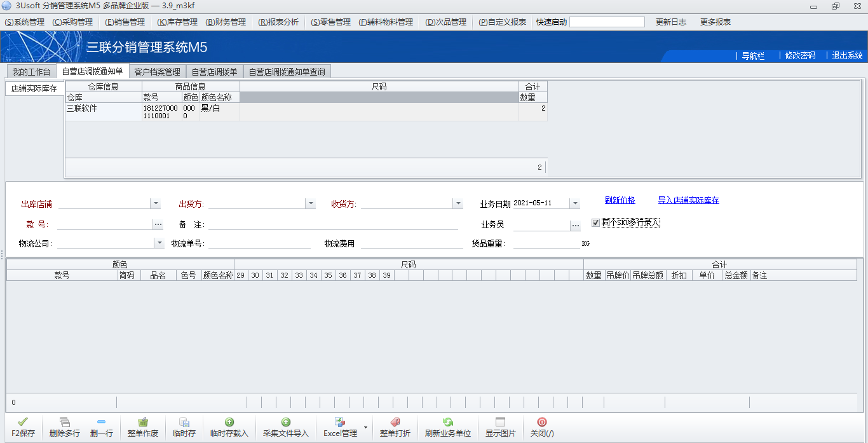This screenshot has width=868, height=443.
Task: Click the 整单打折 discount icon
Action: pos(395,422)
